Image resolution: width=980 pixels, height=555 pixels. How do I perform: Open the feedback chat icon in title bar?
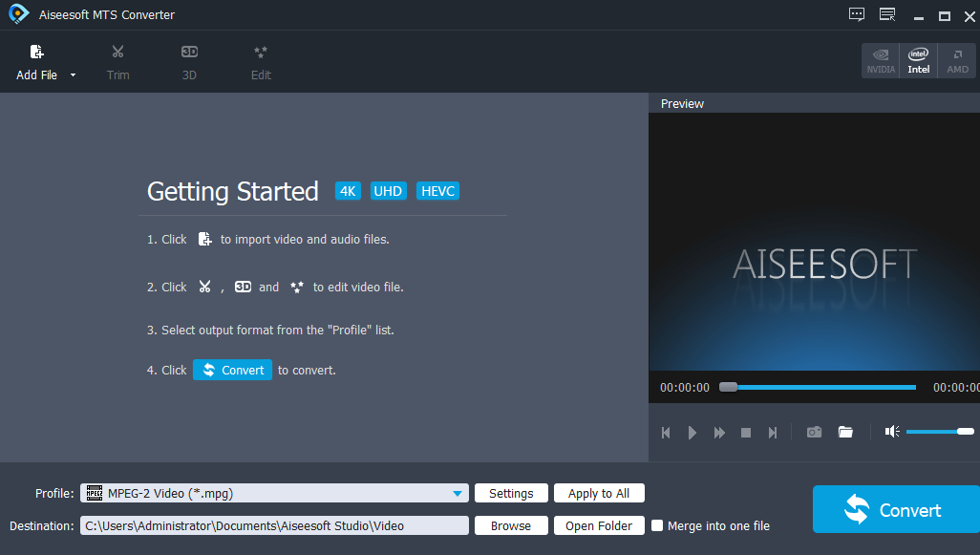click(x=856, y=14)
